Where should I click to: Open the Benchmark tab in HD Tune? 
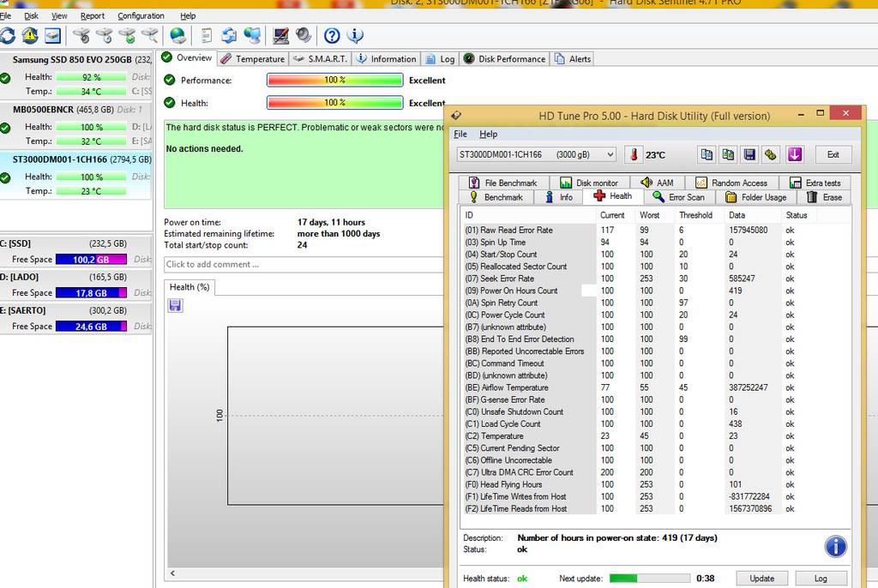[496, 197]
